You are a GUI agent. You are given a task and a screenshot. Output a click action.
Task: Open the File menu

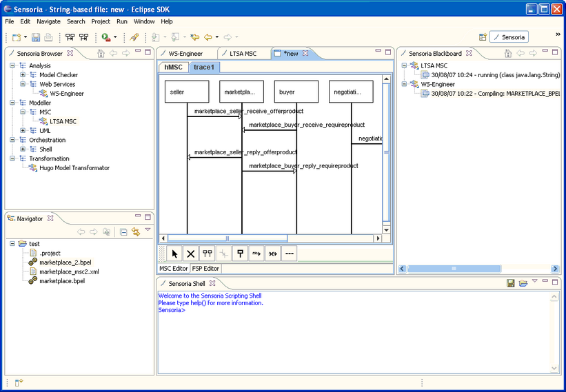pos(10,21)
